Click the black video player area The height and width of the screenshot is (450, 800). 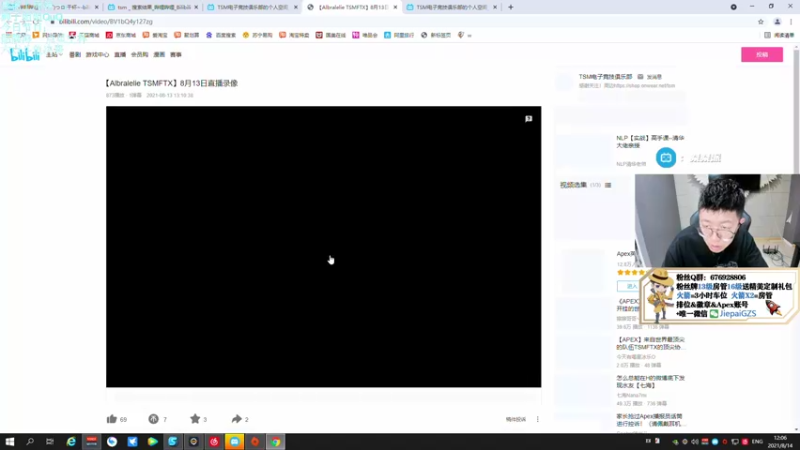[x=323, y=246]
